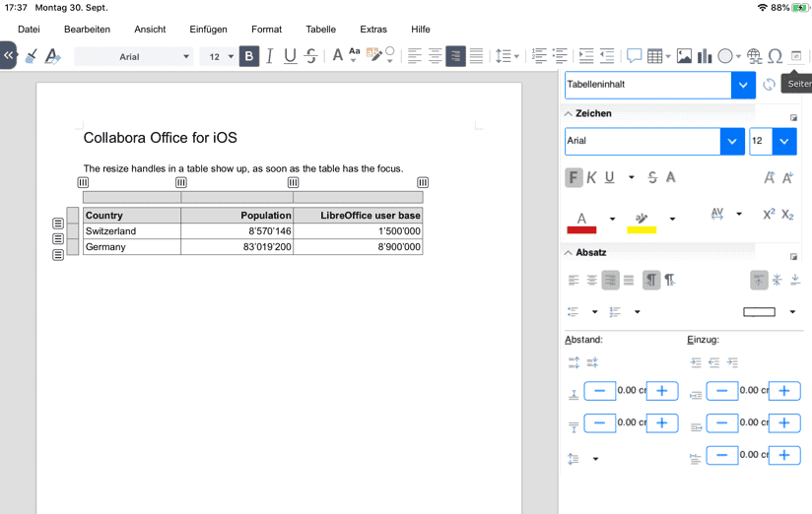The image size is (812, 514).
Task: Click the insert image icon
Action: click(x=684, y=56)
